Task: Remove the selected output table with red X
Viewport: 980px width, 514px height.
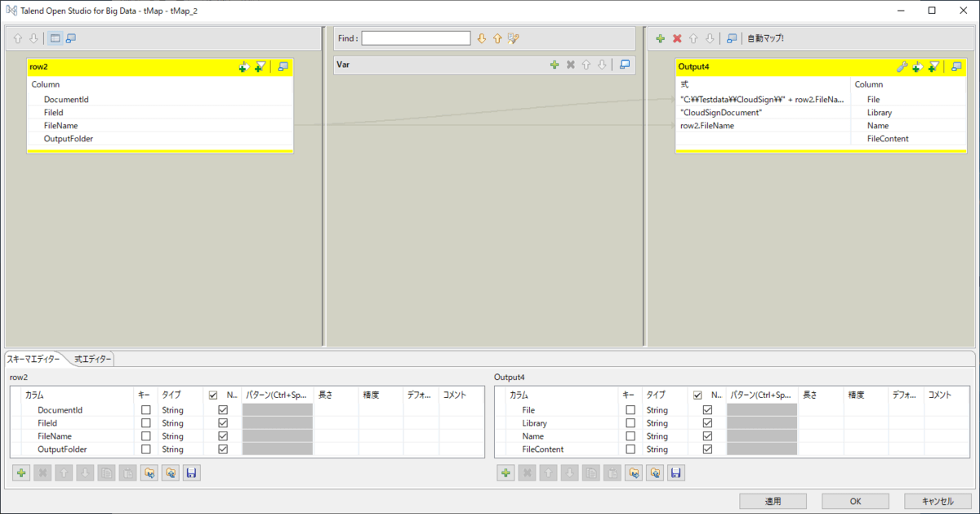Action: click(676, 38)
